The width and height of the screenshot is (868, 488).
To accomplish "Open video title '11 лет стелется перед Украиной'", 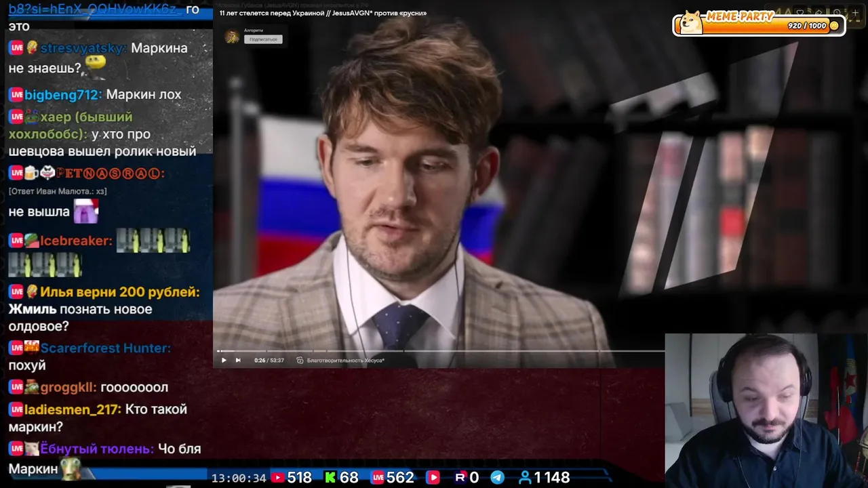I will coord(323,13).
